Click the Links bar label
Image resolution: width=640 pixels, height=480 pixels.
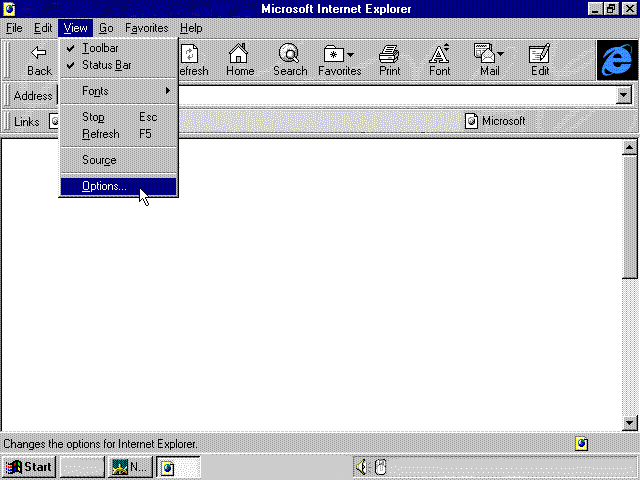(27, 122)
